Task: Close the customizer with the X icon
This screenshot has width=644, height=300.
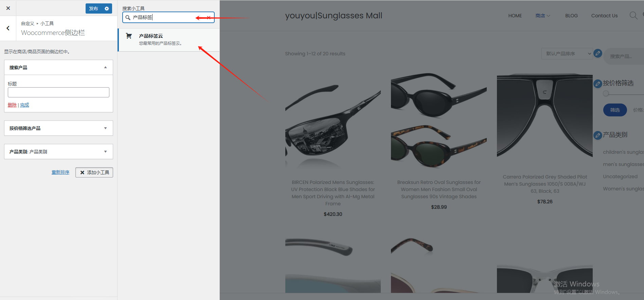Action: pyautogui.click(x=8, y=8)
